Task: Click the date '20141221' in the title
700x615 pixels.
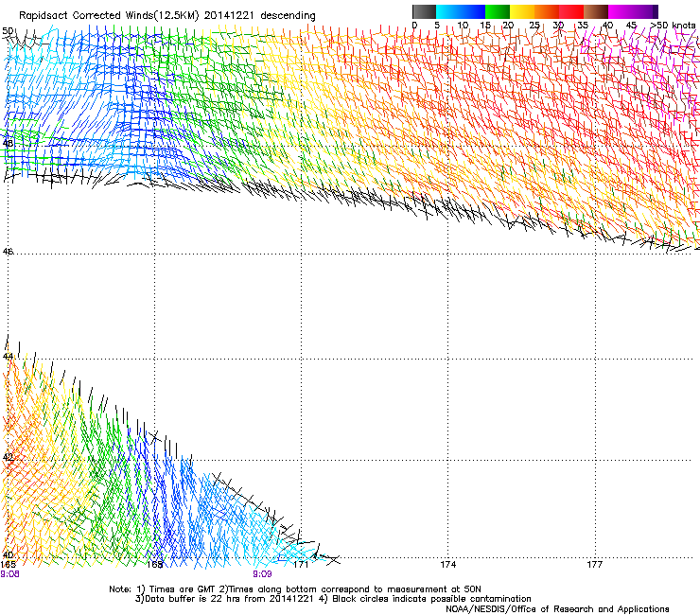Action: pos(229,16)
